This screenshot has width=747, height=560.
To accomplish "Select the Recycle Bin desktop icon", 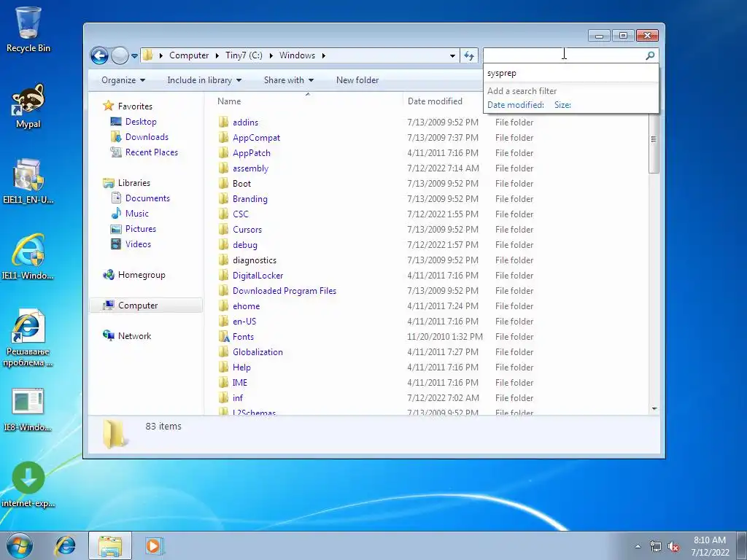I will pos(28,29).
